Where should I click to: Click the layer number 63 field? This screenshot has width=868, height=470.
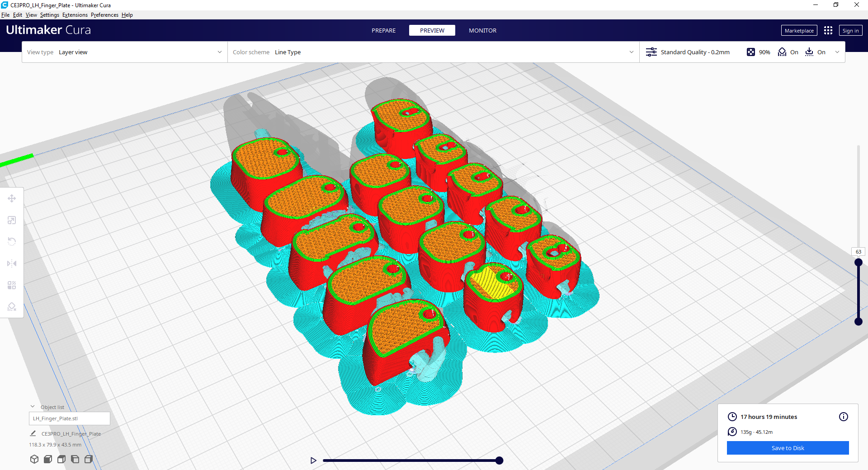[x=858, y=252]
